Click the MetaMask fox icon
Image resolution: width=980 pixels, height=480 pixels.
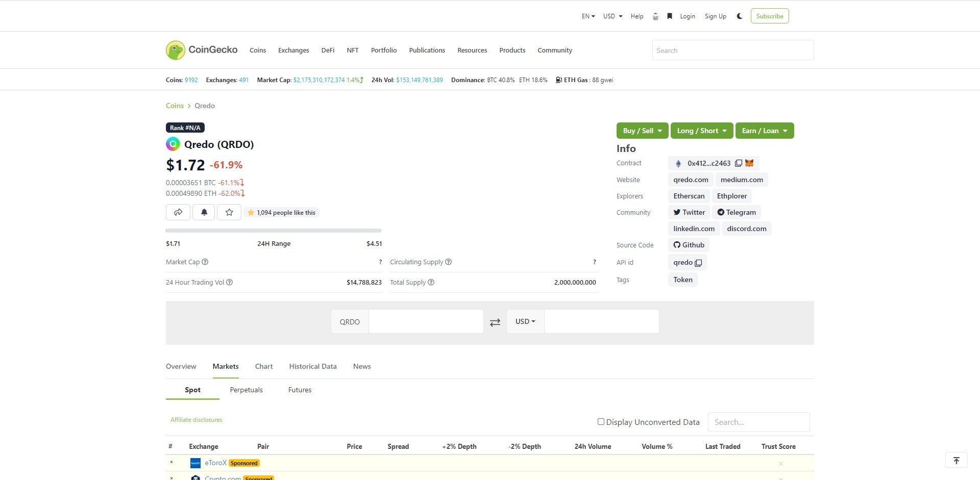tap(749, 163)
